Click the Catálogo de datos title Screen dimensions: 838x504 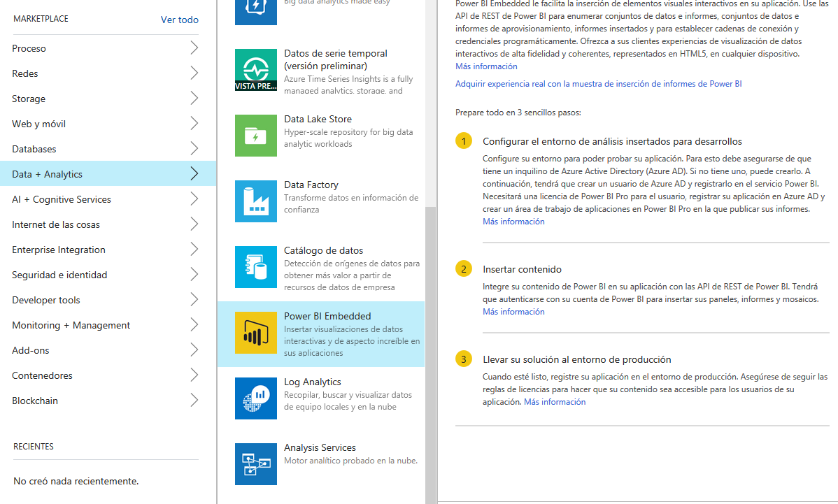coord(323,250)
